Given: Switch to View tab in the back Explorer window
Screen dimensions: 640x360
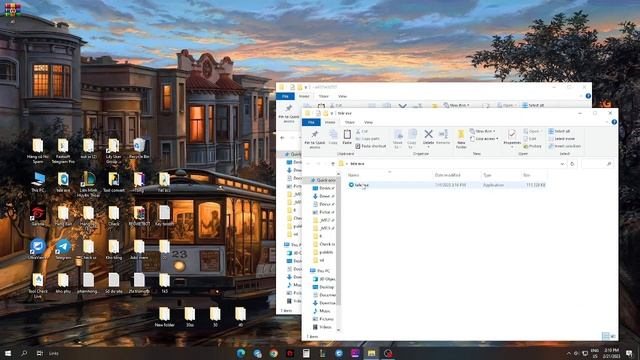Looking at the screenshot, I should 342,96.
